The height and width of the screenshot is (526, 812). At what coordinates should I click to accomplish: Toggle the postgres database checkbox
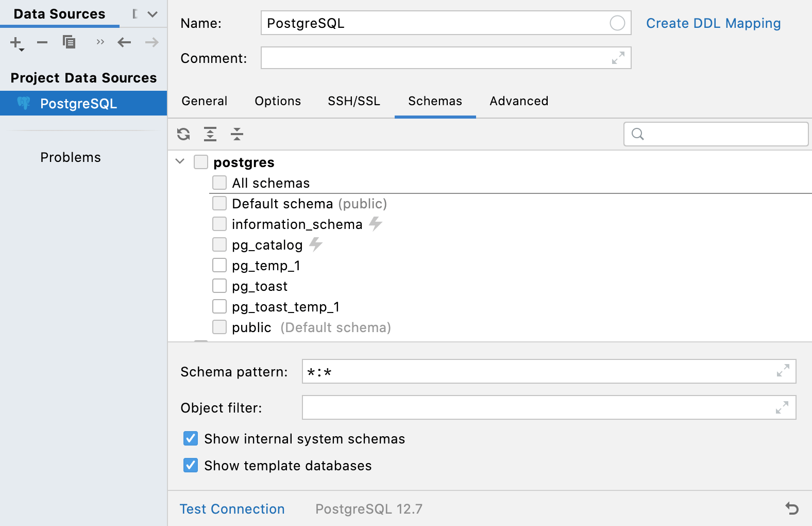coord(201,162)
